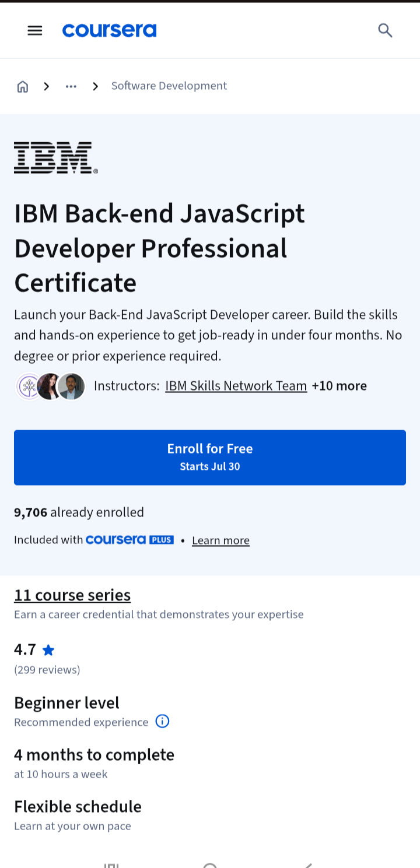Screen dimensions: 420x868
Task: Go to the Coursera logo homepage
Action: 110,30
